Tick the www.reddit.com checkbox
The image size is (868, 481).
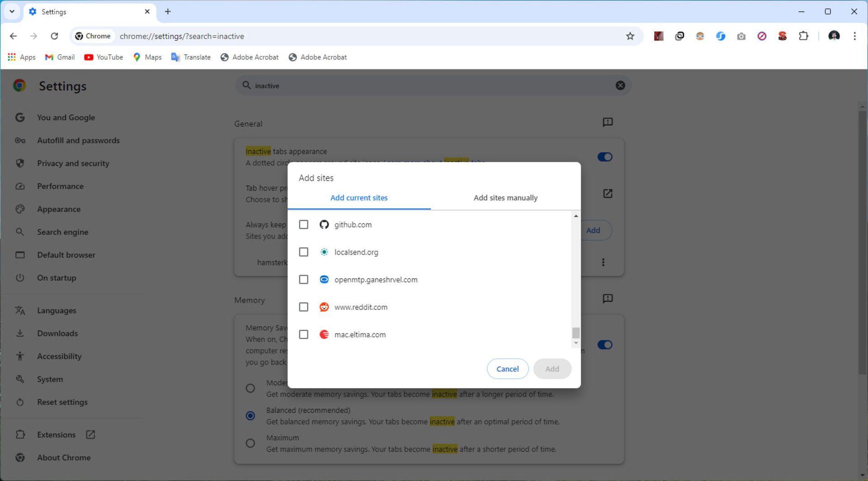click(x=303, y=307)
